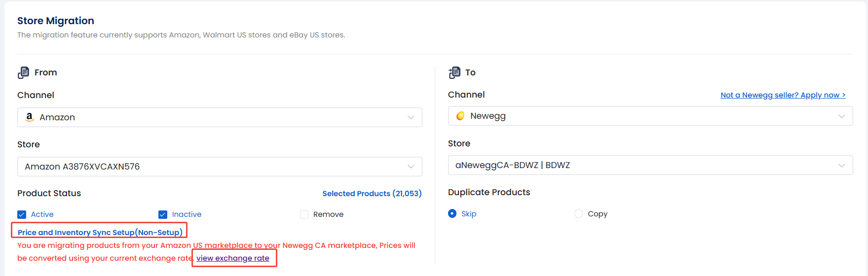Expand the Newegg channel dropdown arrow

click(x=841, y=116)
